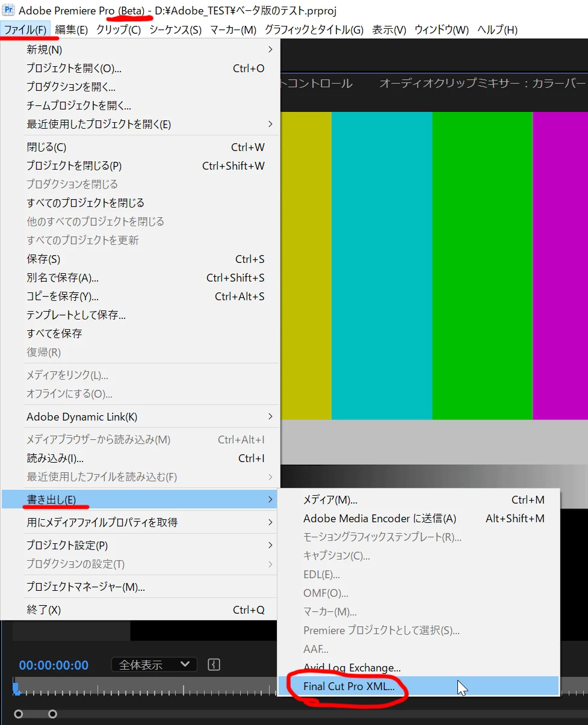Open the ウィンドウ(W) menu
The height and width of the screenshot is (725, 588).
pyautogui.click(x=441, y=29)
